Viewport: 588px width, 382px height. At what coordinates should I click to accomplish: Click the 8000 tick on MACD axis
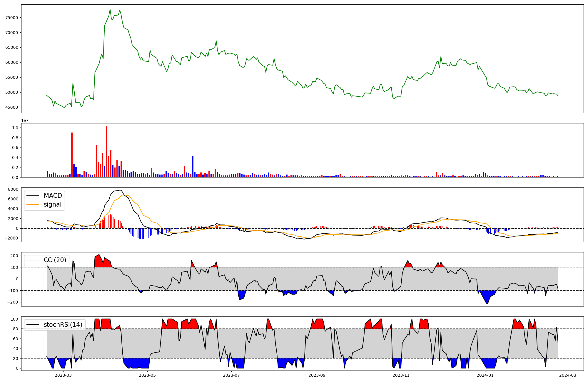click(14, 189)
